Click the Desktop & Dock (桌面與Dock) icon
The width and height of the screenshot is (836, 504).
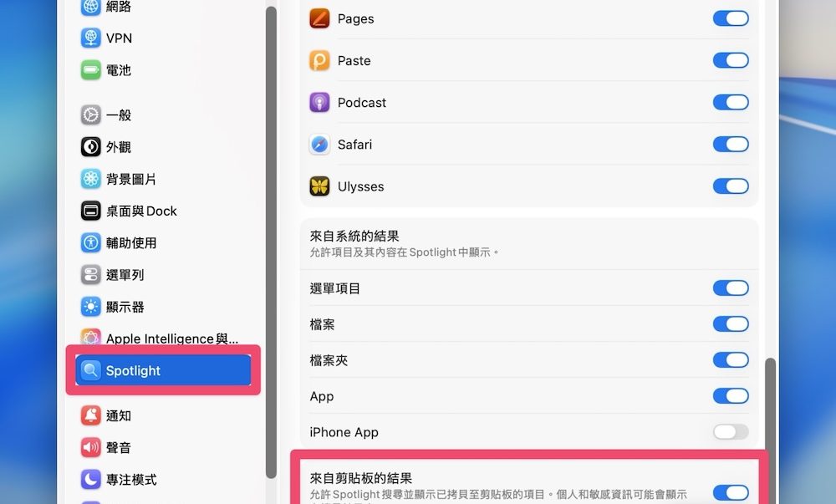coord(91,211)
